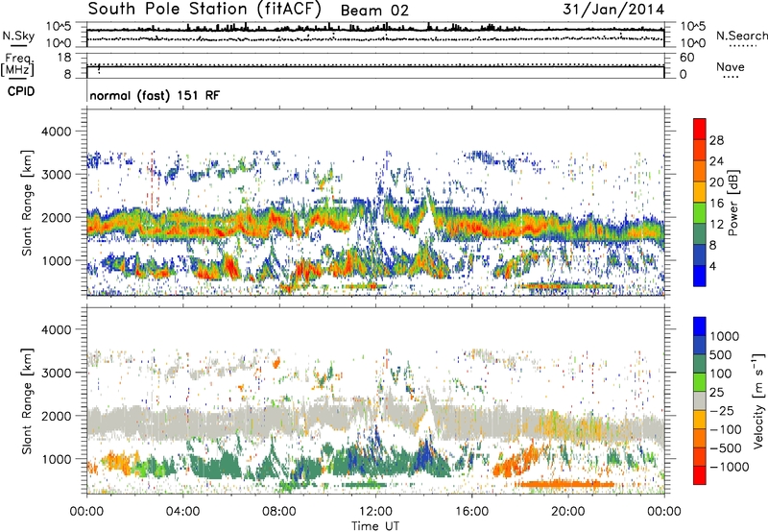The width and height of the screenshot is (768, 532).
Task: Click the '04:00' time axis tick label
Action: point(182,512)
